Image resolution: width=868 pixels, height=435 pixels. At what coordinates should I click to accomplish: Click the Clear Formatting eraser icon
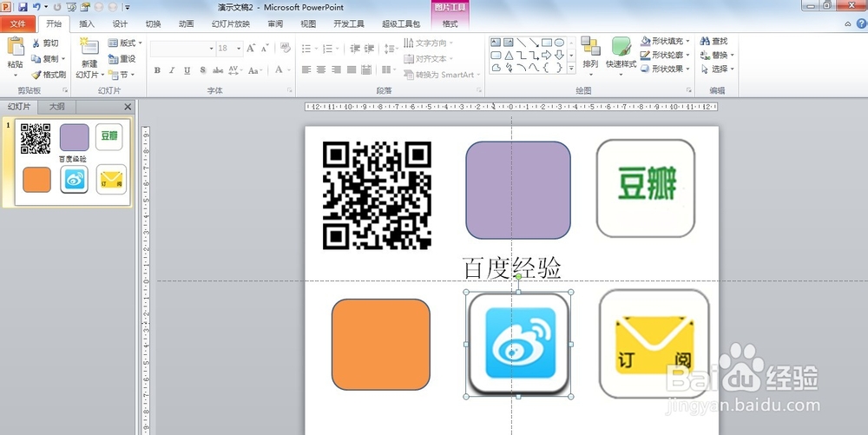286,48
